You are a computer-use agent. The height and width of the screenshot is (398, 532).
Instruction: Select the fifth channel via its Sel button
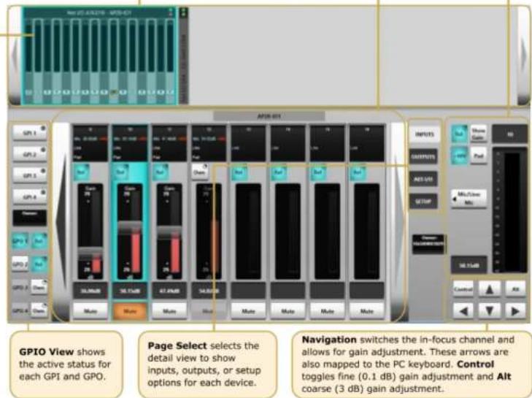pyautogui.click(x=239, y=172)
